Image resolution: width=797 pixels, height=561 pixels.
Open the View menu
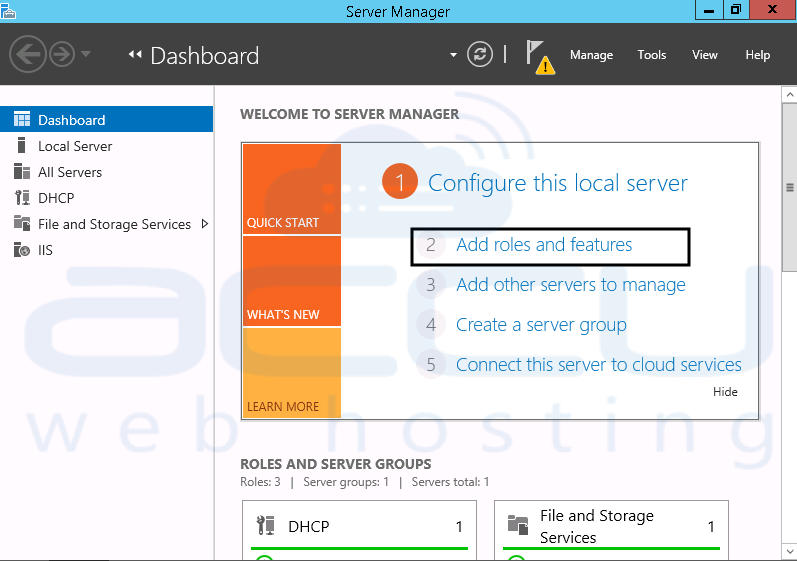tap(704, 55)
